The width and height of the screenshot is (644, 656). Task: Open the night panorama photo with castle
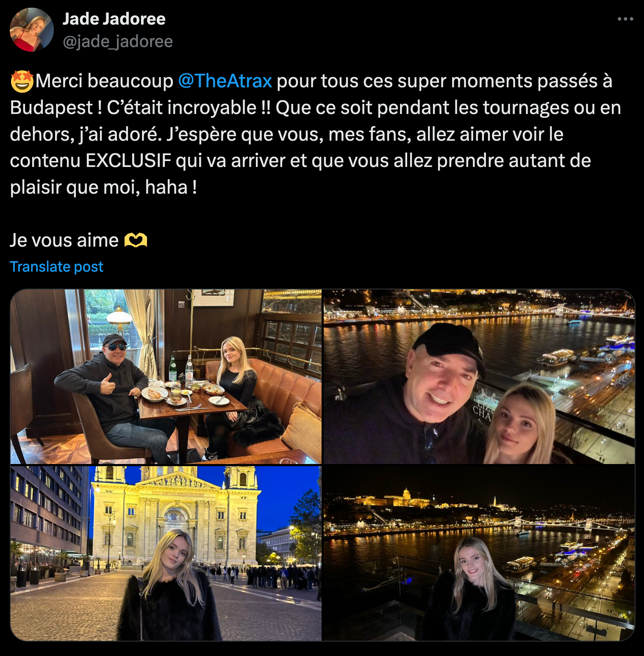click(x=479, y=553)
